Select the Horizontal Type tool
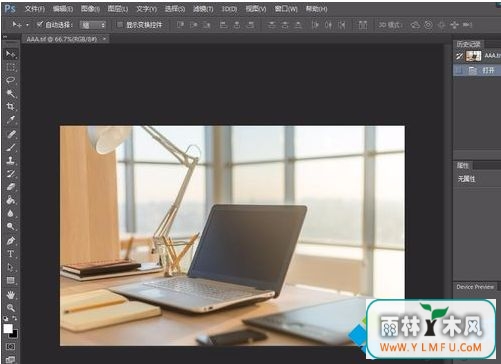Image resolution: width=501 pixels, height=364 pixels. coord(10,254)
